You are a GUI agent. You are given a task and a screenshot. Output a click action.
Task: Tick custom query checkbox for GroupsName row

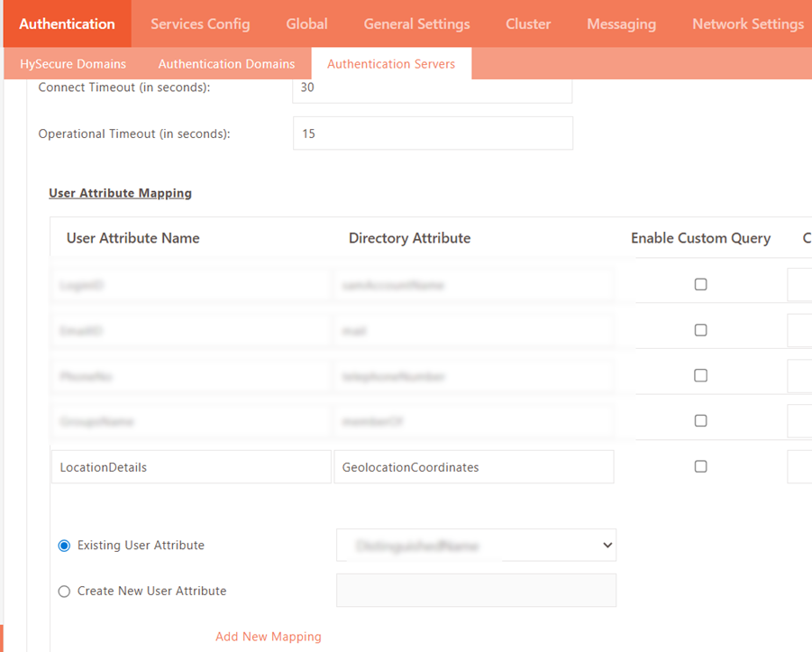tap(700, 420)
